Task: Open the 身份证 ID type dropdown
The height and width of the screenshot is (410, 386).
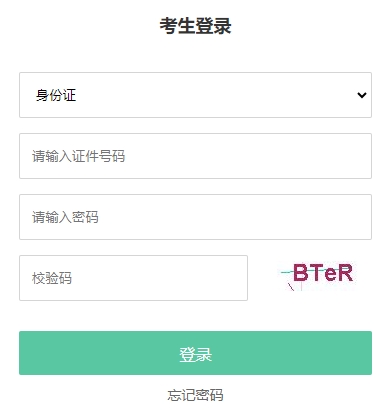Action: pos(195,95)
